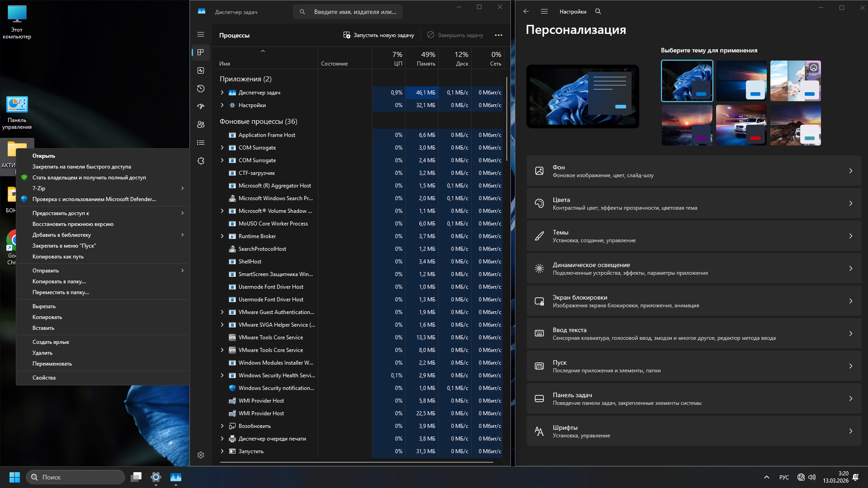Open Details list icon in Task Manager sidebar
This screenshot has height=488, width=868.
(x=201, y=143)
